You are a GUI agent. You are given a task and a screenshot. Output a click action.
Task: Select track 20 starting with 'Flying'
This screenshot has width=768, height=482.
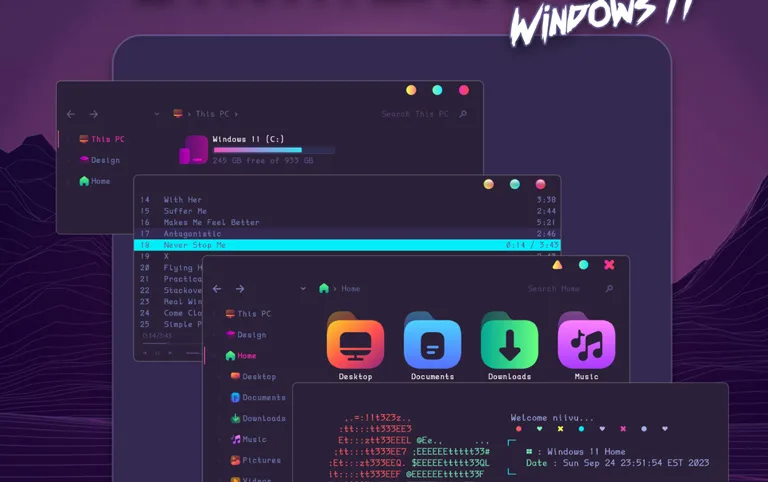(x=168, y=267)
